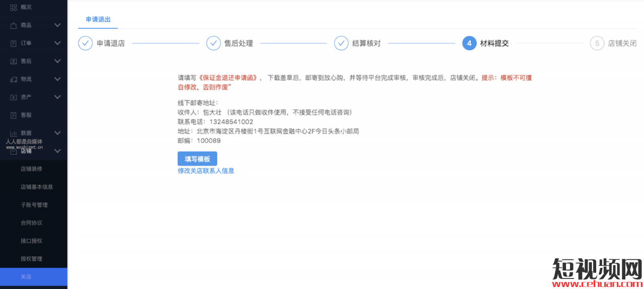Click the 售后 after-sales icon

[x=14, y=61]
